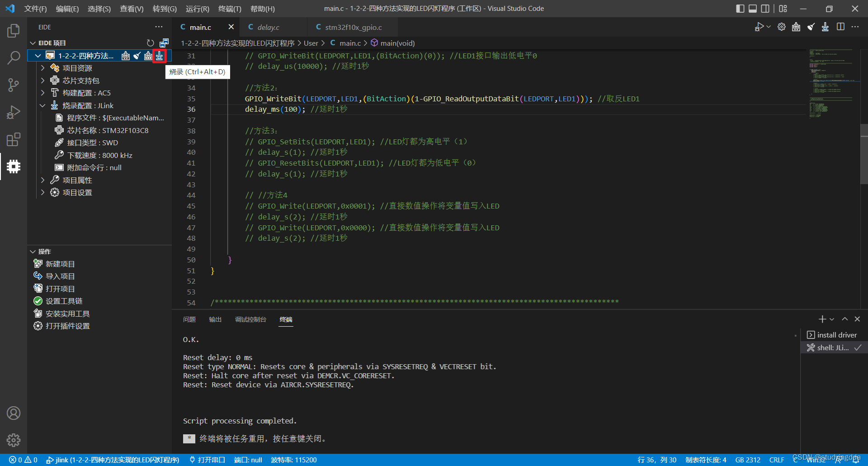
Task: Open EIDE view ellipsis menu
Action: coord(159,27)
